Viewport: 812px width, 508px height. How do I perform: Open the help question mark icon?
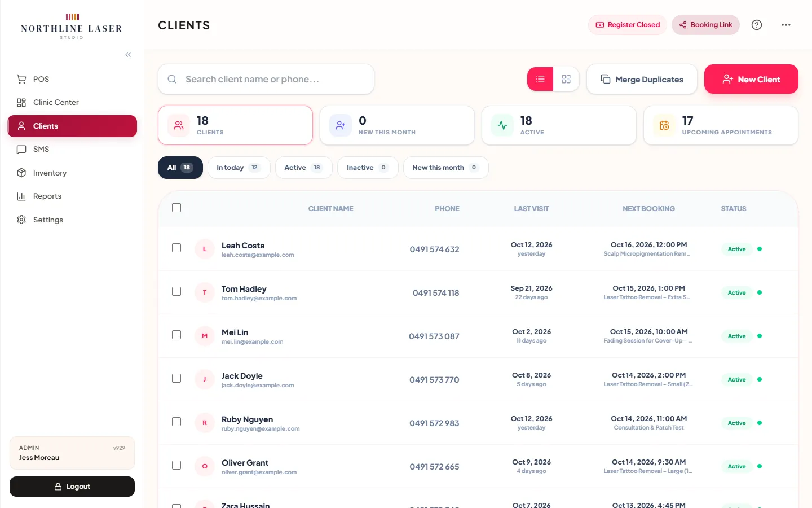(757, 25)
